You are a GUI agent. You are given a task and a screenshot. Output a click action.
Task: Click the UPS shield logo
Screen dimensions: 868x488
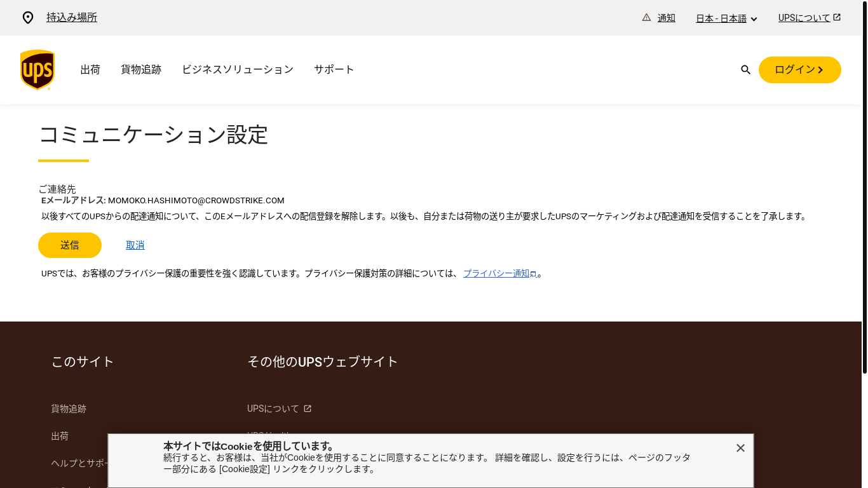[x=37, y=70]
